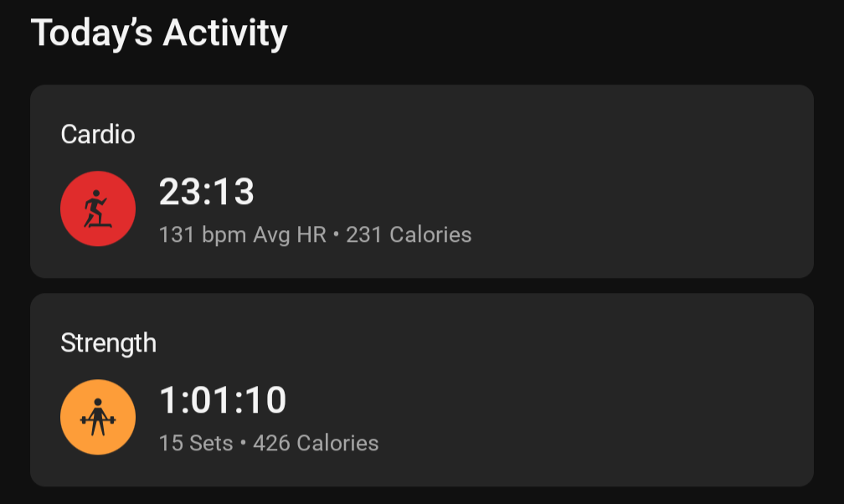Viewport: 844px width, 504px height.
Task: Tap the 15 Sets strength stat
Action: [196, 443]
